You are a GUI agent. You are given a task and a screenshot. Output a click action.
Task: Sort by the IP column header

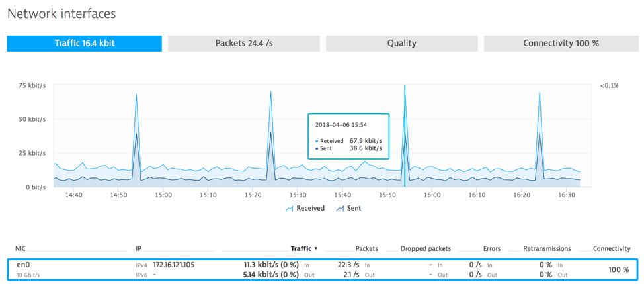tap(138, 249)
